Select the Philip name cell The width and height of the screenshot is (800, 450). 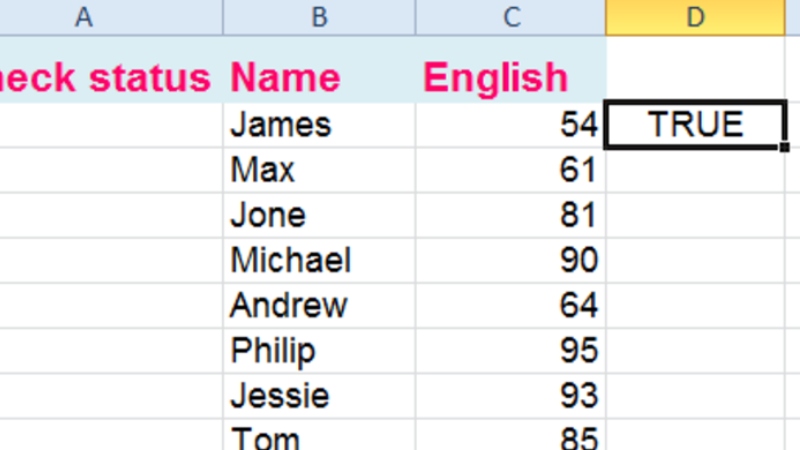[319, 350]
